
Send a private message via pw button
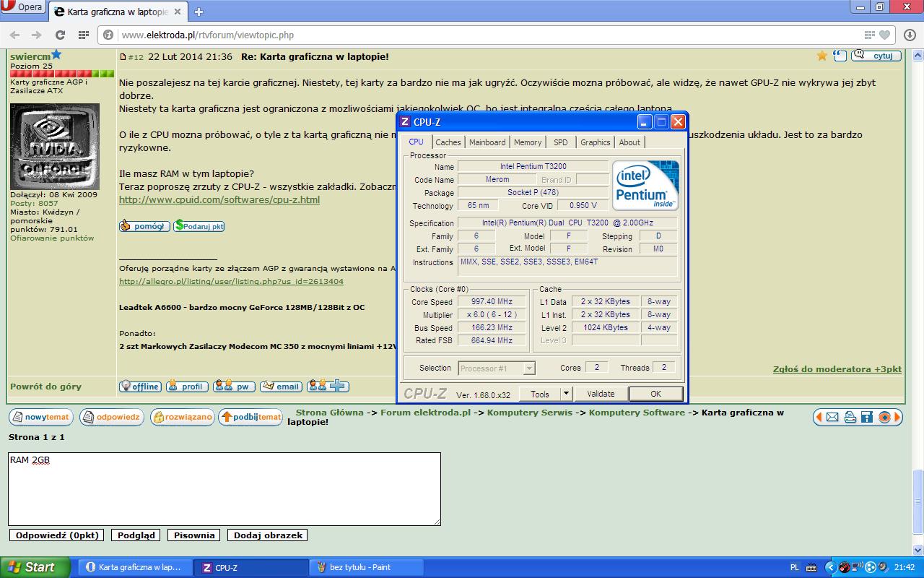[234, 387]
